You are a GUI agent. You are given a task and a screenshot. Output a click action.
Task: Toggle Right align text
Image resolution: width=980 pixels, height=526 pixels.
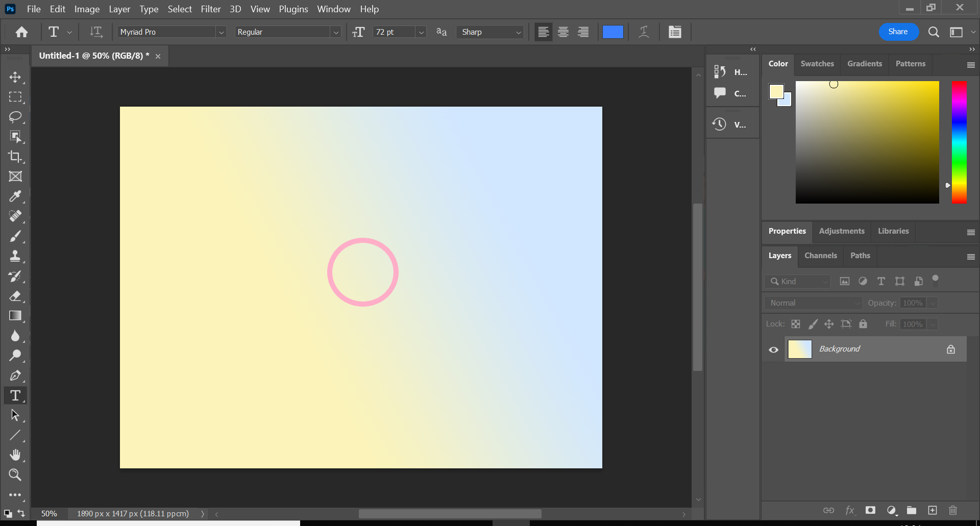[x=583, y=32]
